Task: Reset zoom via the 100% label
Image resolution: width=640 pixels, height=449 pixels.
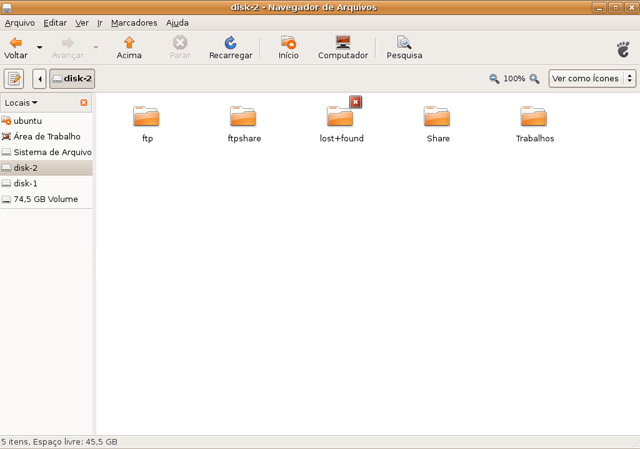Action: pyautogui.click(x=514, y=78)
